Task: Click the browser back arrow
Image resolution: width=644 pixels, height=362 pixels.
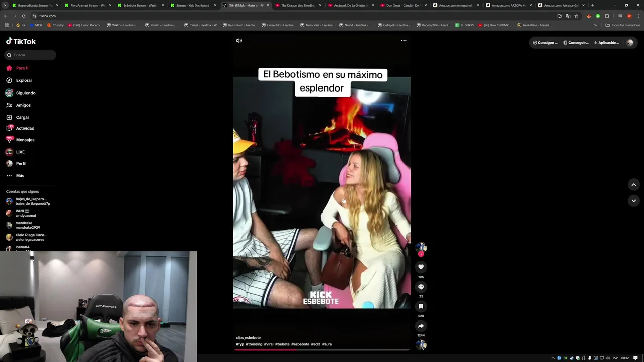Action: pyautogui.click(x=6, y=16)
